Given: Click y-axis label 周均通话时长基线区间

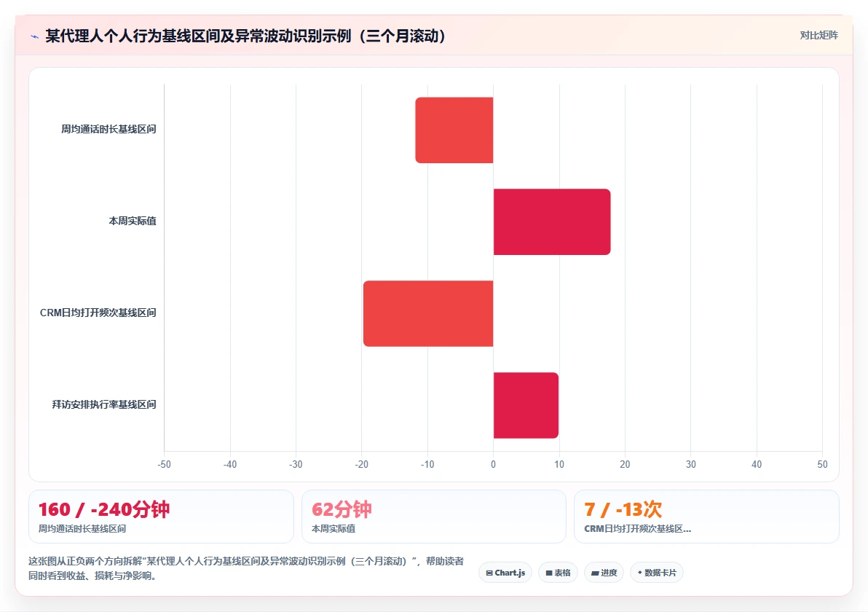Looking at the screenshot, I should click(108, 129).
